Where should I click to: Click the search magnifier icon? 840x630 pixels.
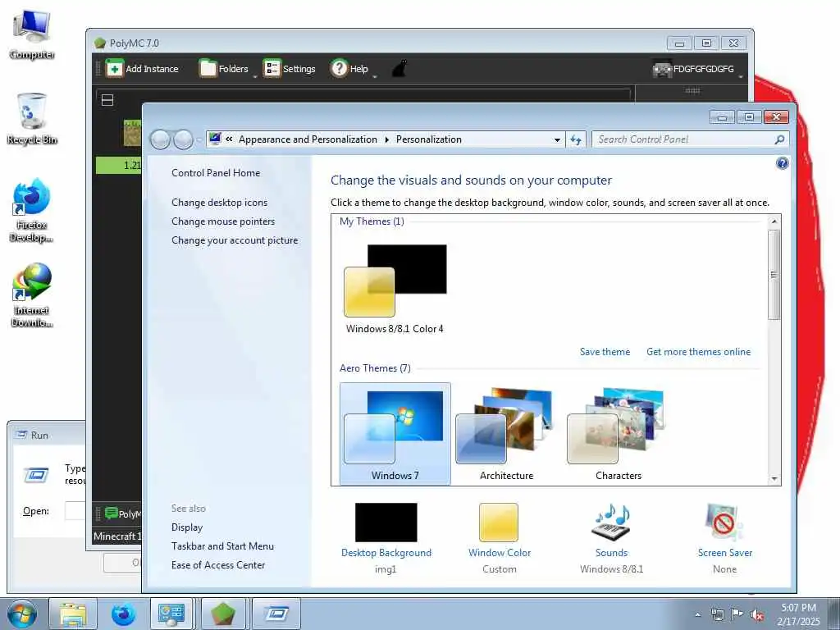point(779,139)
